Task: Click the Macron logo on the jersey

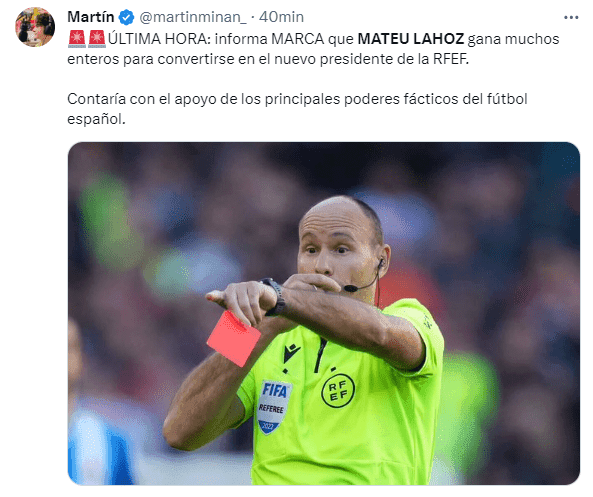Action: pyautogui.click(x=292, y=353)
